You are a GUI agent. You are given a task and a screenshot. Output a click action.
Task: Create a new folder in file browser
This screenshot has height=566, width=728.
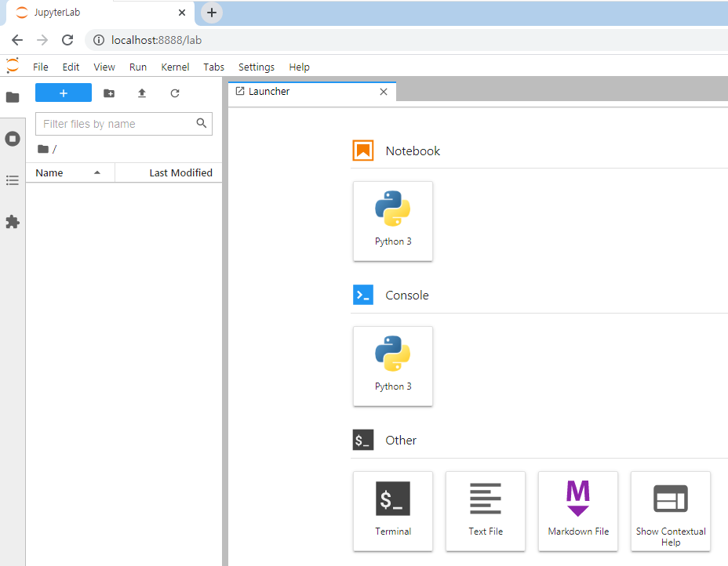point(109,93)
